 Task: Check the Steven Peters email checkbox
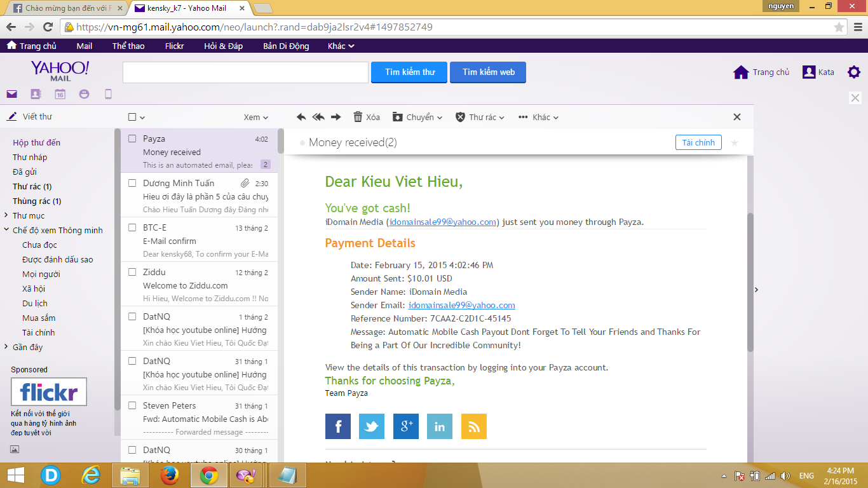(x=132, y=405)
